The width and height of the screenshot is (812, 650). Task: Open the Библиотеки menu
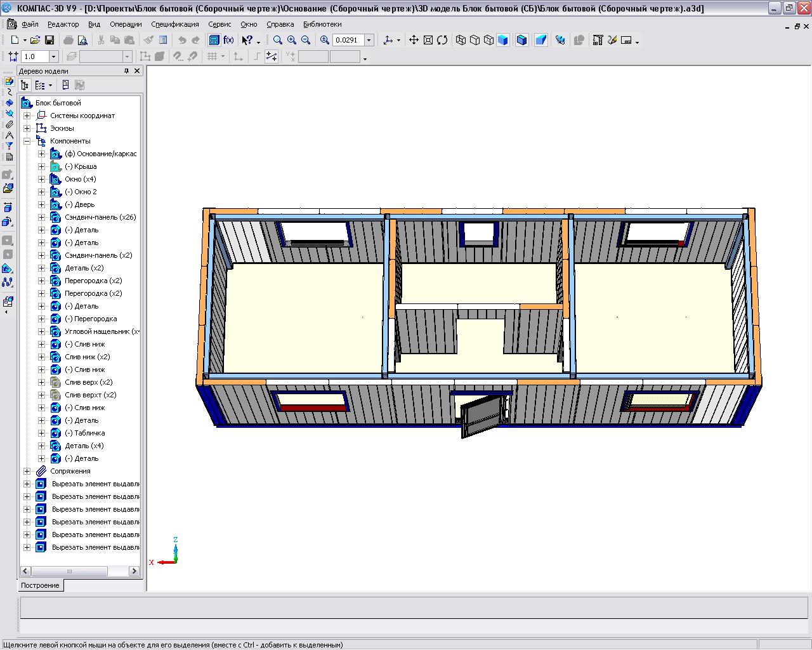point(322,24)
